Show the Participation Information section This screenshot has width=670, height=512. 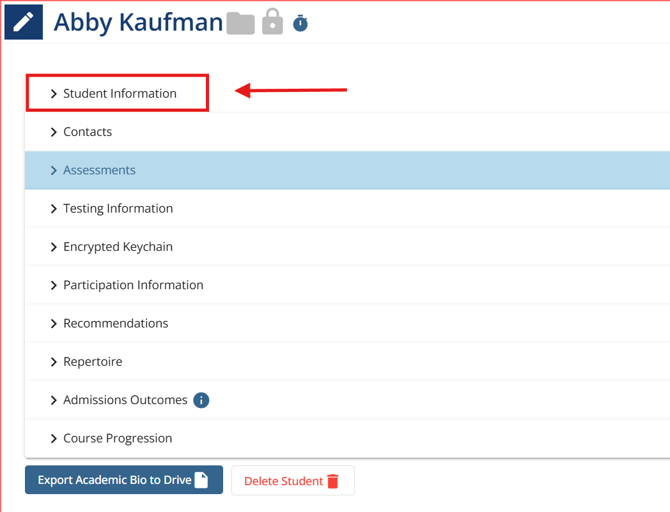pos(133,285)
